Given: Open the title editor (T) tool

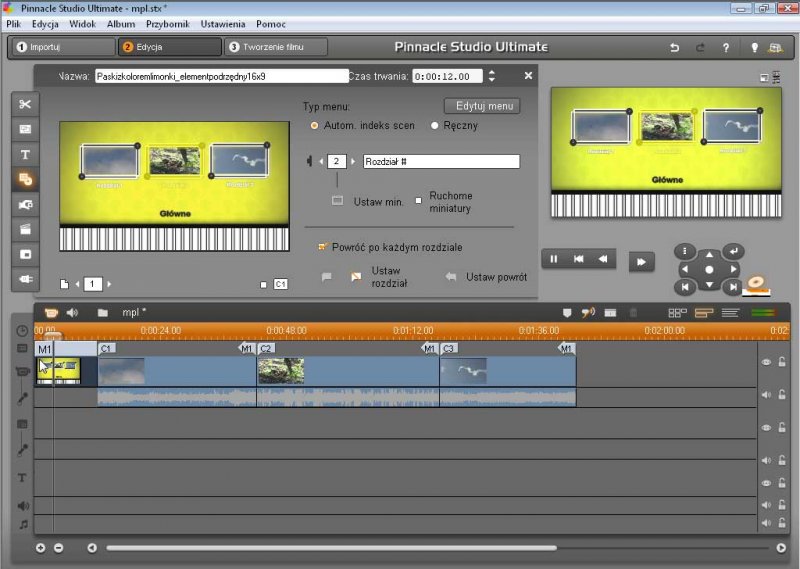Looking at the screenshot, I should 25,154.
